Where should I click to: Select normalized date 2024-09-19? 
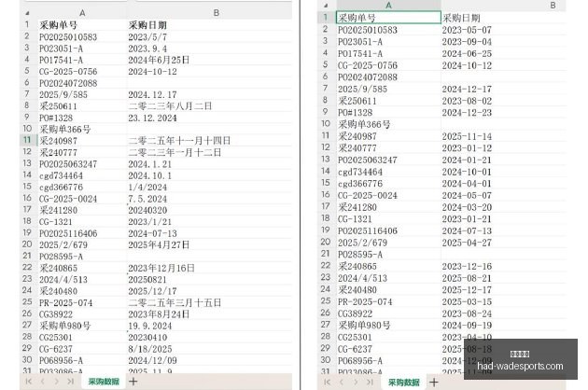coord(467,325)
